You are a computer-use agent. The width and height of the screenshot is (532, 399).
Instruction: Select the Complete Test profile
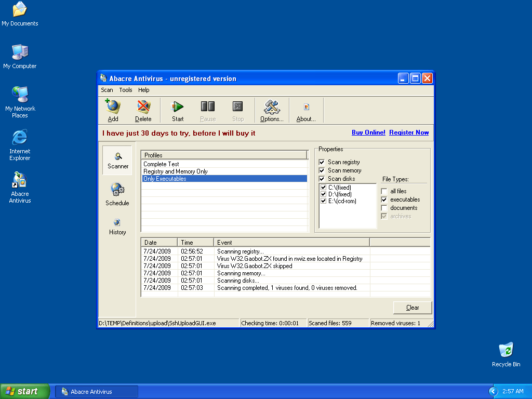click(x=162, y=164)
